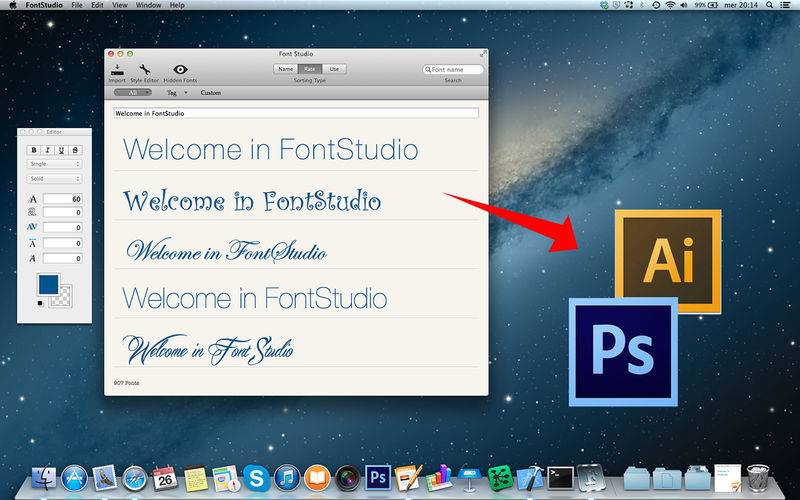Open the Window menu

pyautogui.click(x=148, y=5)
